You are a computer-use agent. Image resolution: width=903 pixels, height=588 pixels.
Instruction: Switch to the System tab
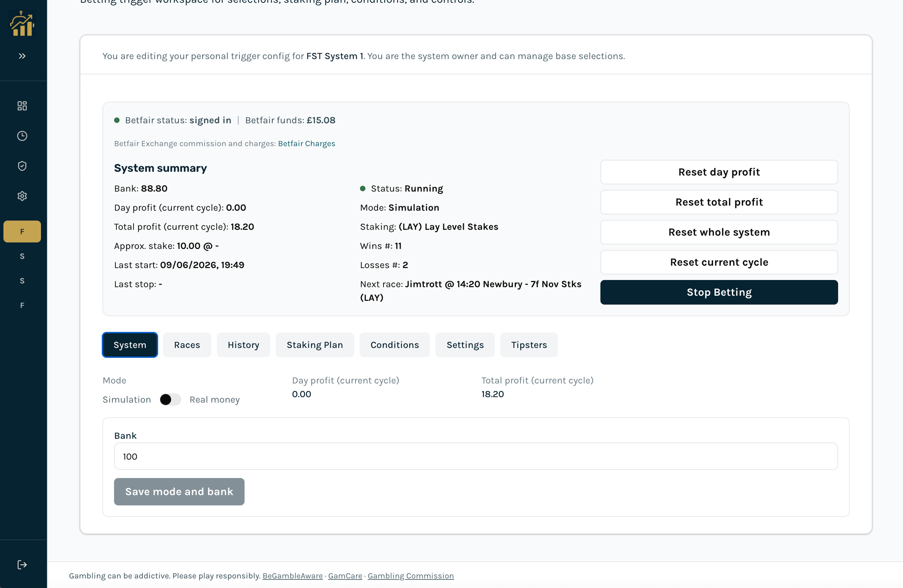click(x=130, y=345)
